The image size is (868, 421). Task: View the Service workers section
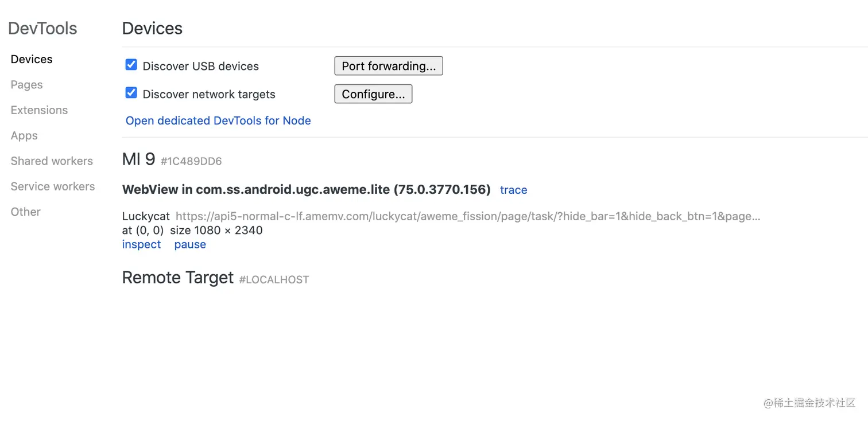[x=53, y=186]
